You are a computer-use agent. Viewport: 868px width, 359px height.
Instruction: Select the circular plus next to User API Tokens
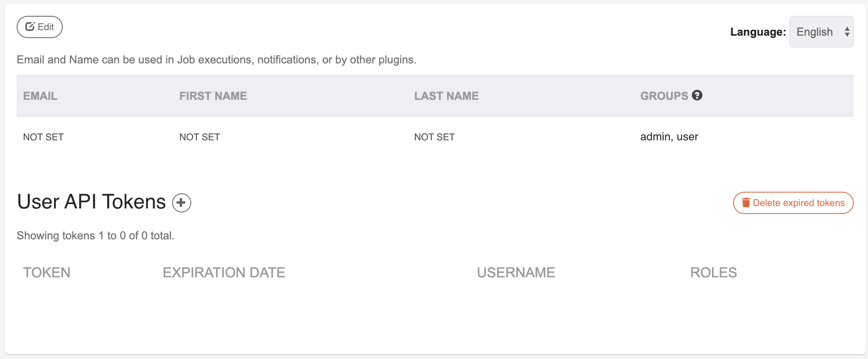181,202
